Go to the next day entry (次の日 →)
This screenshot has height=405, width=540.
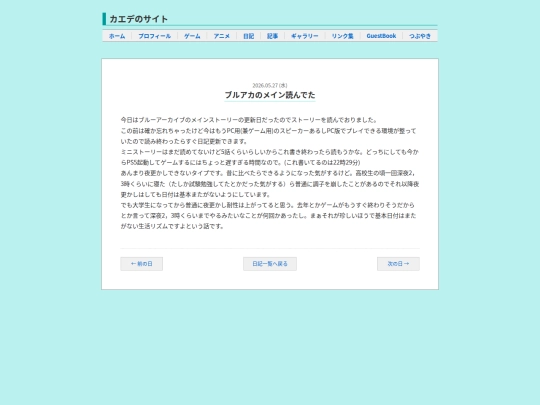(x=398, y=264)
